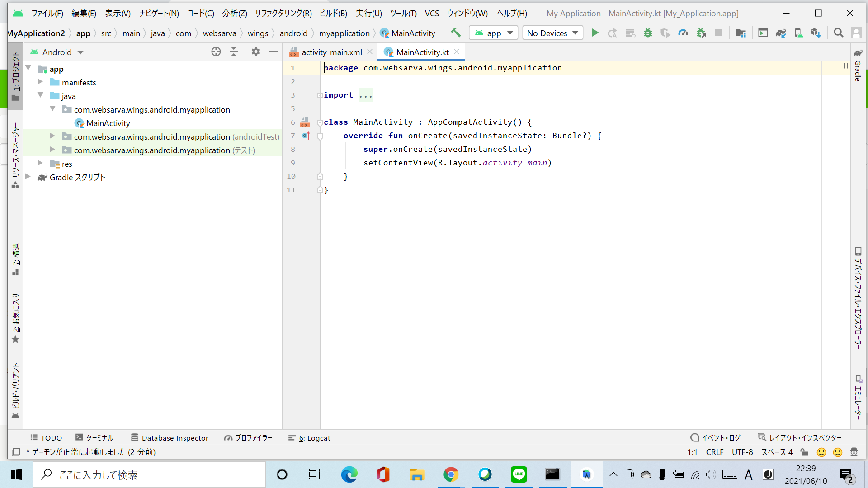Click project panel settings gear icon
This screenshot has width=868, height=488.
(x=255, y=52)
